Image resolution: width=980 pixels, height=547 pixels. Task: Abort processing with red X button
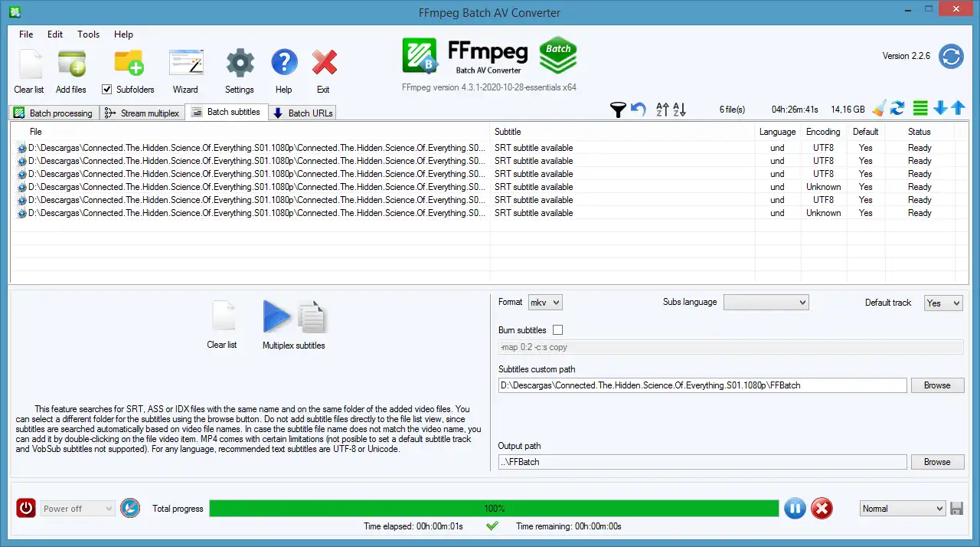[822, 508]
